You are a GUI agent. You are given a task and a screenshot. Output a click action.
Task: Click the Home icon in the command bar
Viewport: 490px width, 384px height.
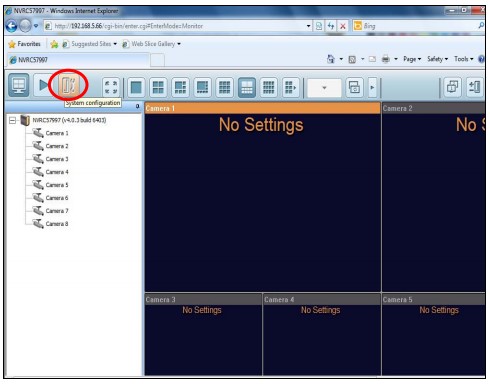[331, 59]
